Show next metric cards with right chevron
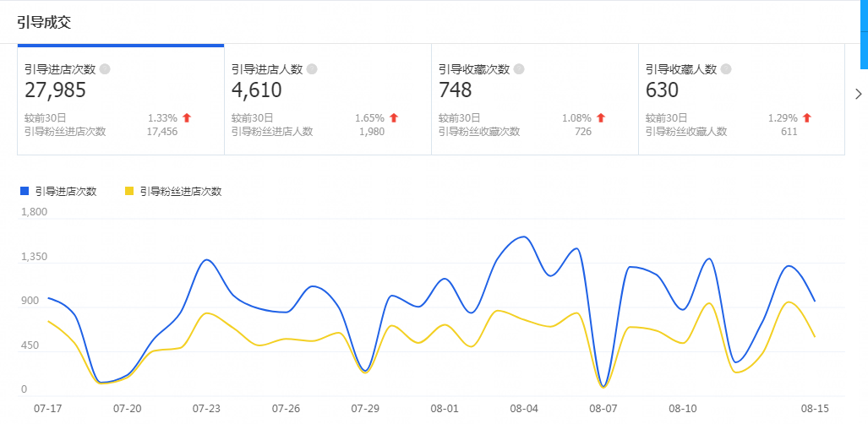This screenshot has width=868, height=424. (x=859, y=94)
